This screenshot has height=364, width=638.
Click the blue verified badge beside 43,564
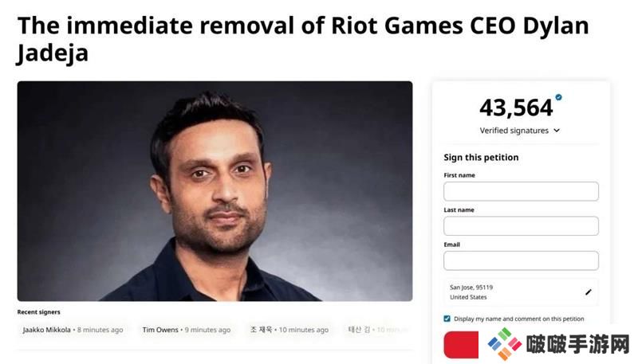click(x=558, y=98)
